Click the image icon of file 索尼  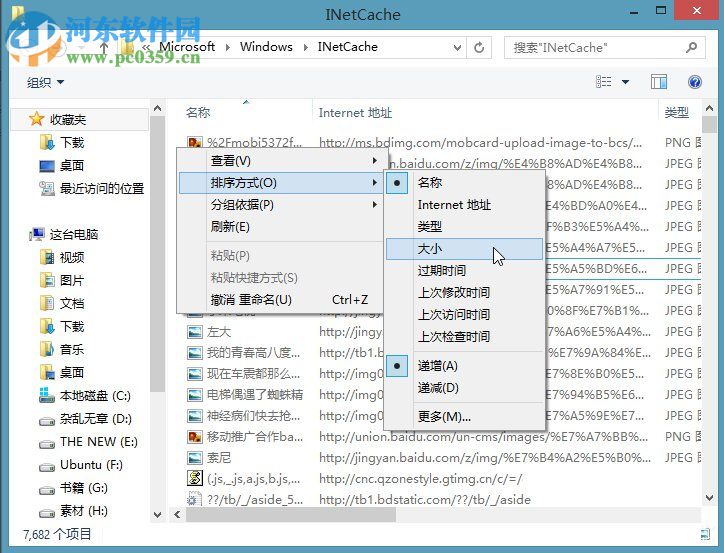[195, 457]
